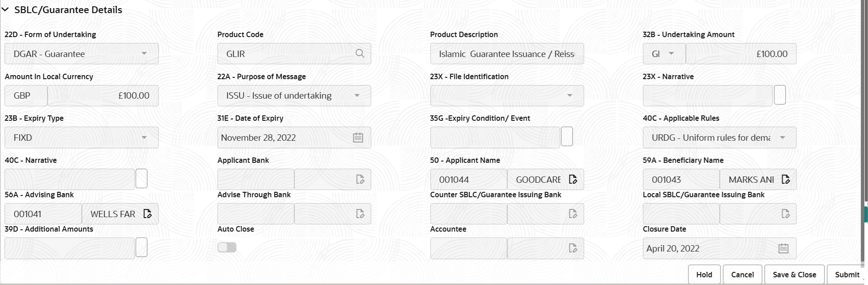
Task: Open the Applicable Rules dropdown
Action: point(783,138)
